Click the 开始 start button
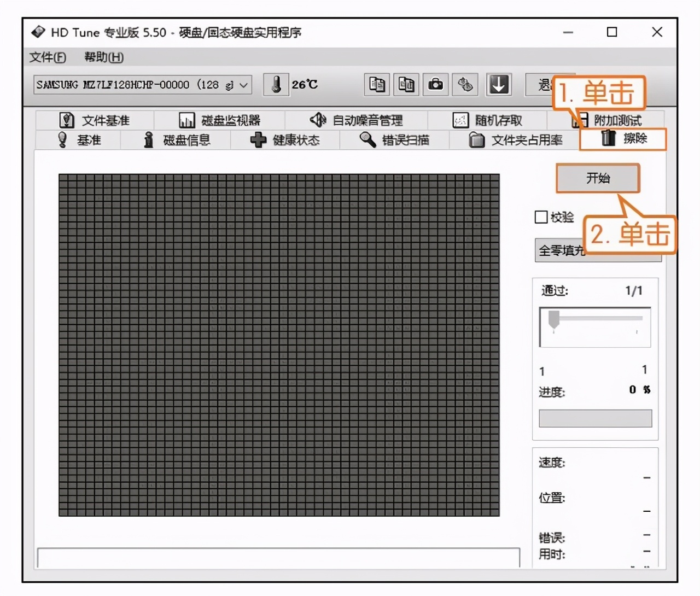The image size is (700, 596). click(x=598, y=178)
